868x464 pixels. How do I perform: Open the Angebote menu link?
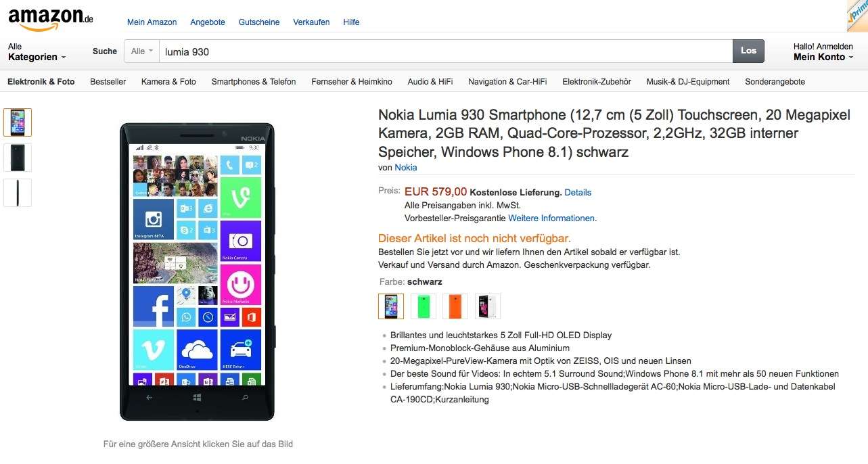(208, 22)
